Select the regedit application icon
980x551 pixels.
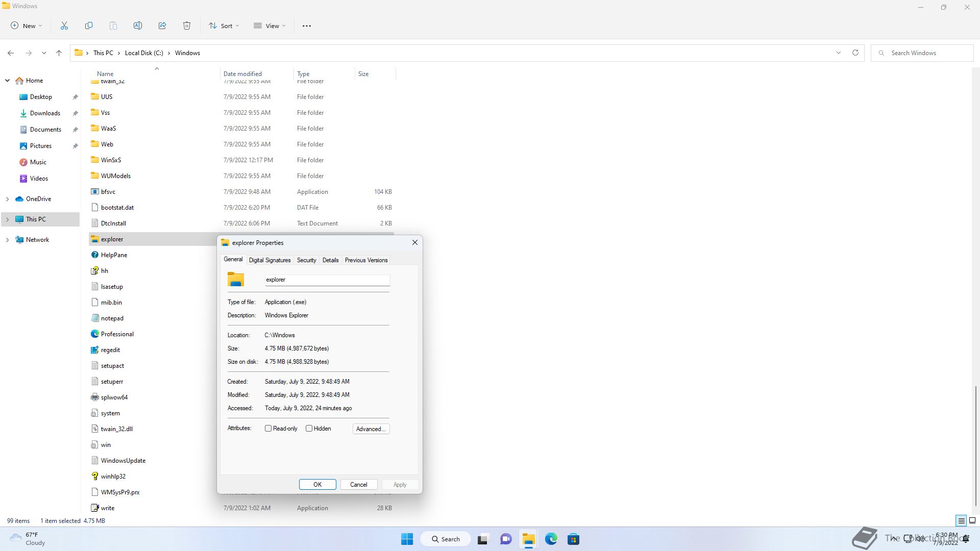pos(94,350)
